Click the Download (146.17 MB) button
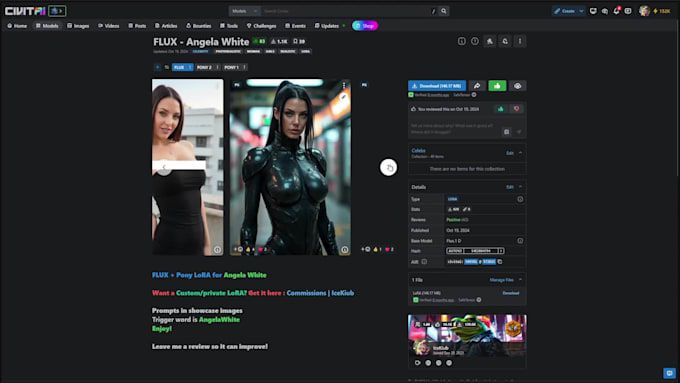Image resolution: width=680 pixels, height=383 pixels. pos(437,86)
